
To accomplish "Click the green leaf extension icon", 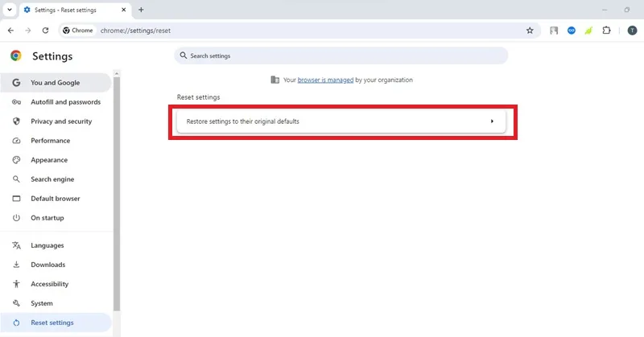I will point(588,31).
